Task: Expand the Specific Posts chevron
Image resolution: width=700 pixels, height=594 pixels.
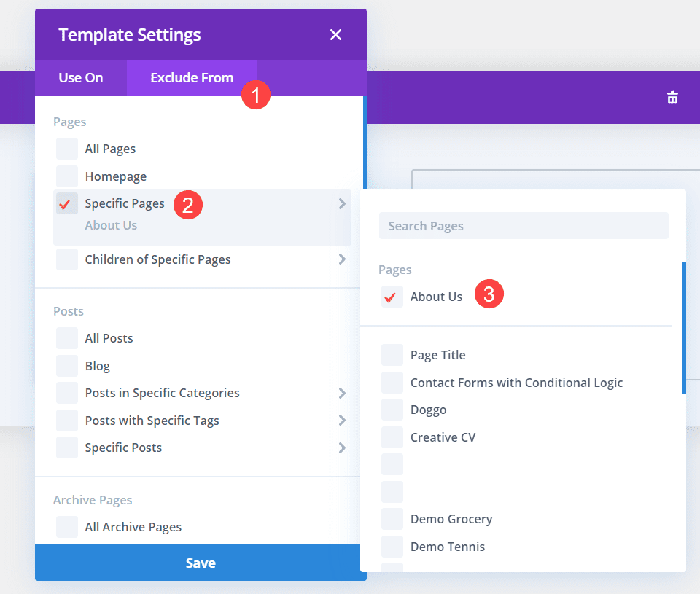Action: (342, 448)
